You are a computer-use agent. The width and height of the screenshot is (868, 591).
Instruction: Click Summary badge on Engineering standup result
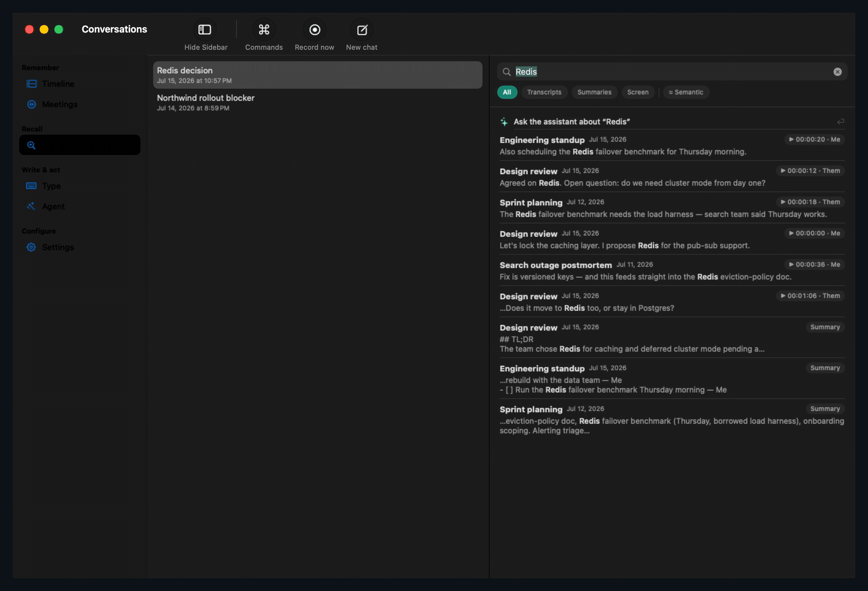coord(825,368)
